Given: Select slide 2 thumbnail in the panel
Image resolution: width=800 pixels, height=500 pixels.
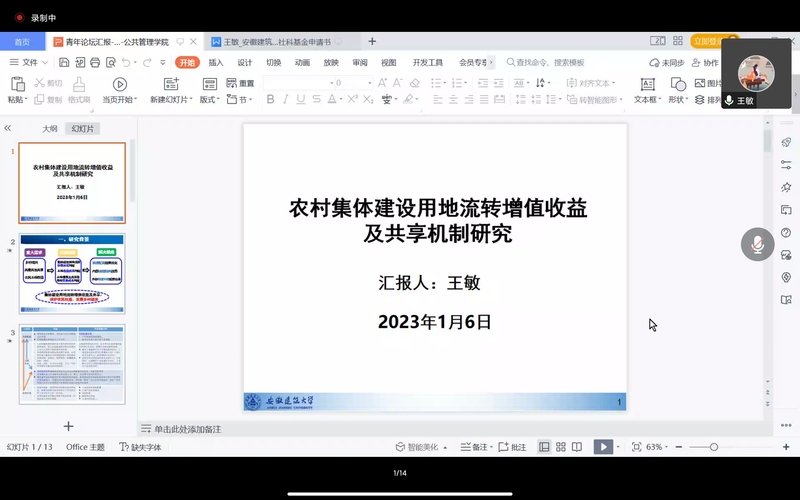Looking at the screenshot, I should pyautogui.click(x=72, y=273).
